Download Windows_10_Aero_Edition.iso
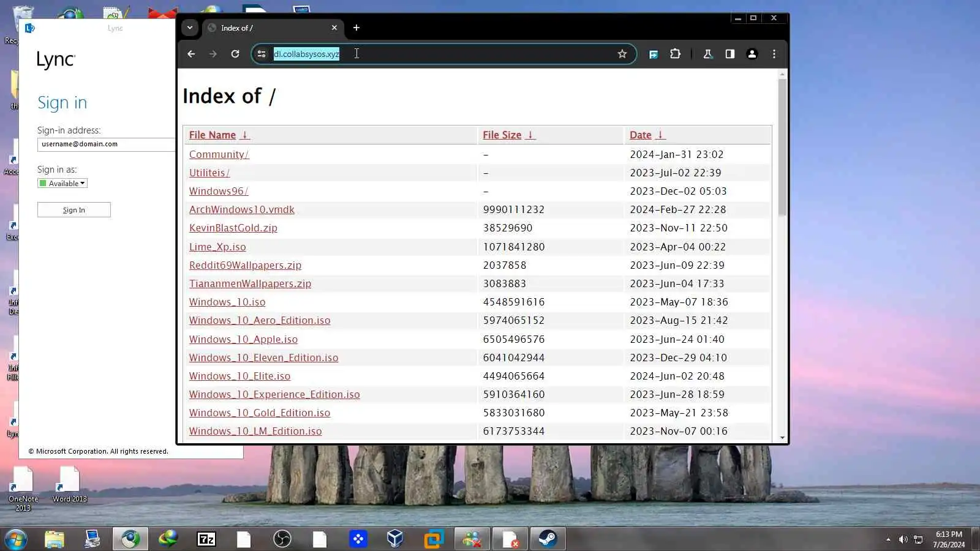The width and height of the screenshot is (980, 551). [x=260, y=320]
